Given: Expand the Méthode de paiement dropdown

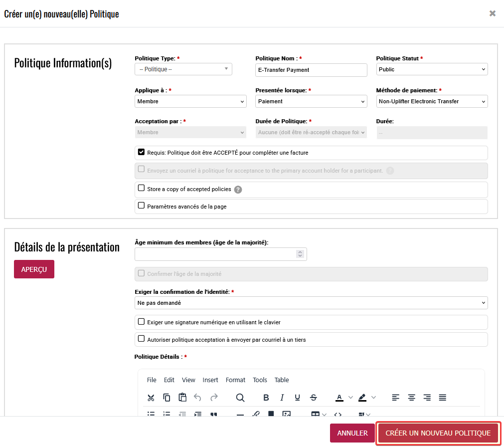Looking at the screenshot, I should point(432,101).
